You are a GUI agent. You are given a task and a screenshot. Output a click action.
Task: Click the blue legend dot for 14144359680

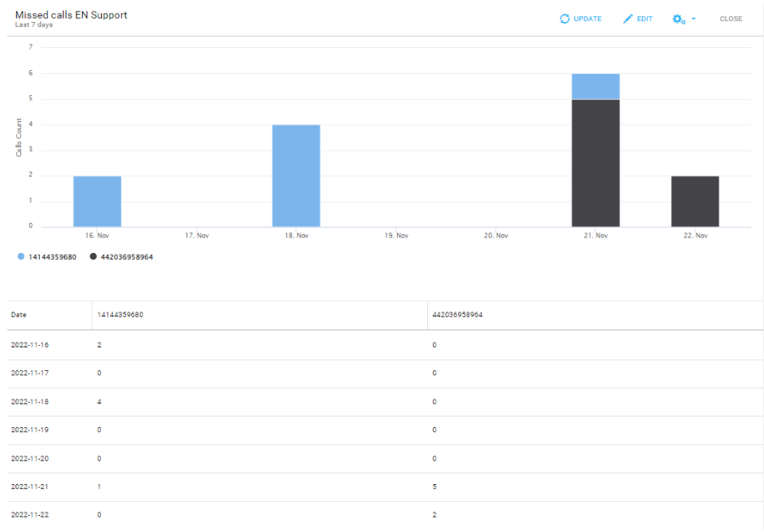click(21, 256)
